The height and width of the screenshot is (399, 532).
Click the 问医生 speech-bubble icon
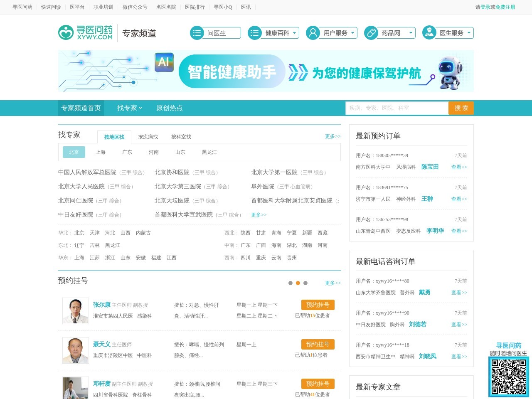[x=196, y=32]
